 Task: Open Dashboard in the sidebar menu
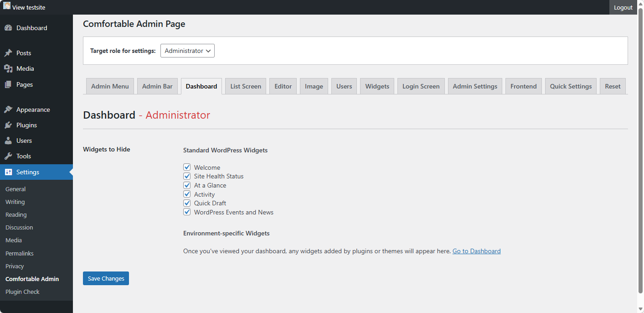[36, 28]
